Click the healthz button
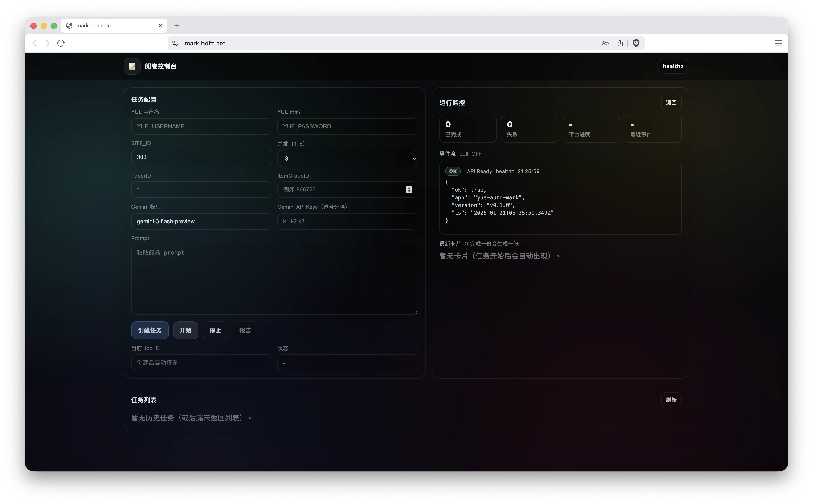This screenshot has width=813, height=504. point(673,66)
